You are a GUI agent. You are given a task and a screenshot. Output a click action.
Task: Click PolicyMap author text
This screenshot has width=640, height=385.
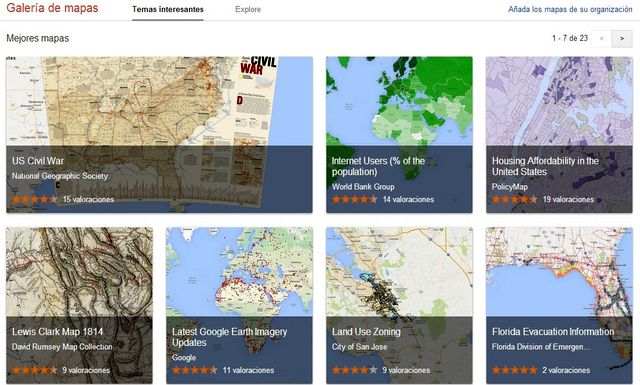[510, 187]
